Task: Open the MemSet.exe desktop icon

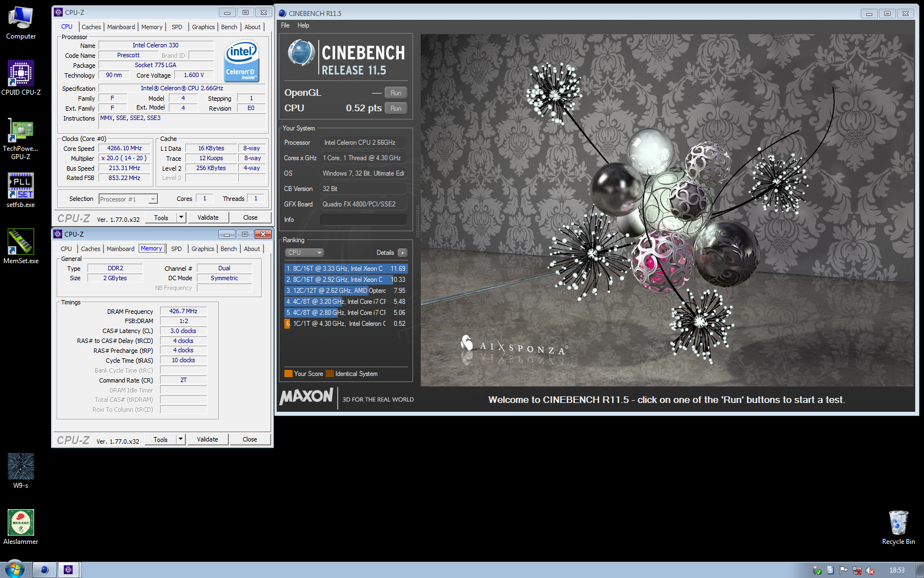Action: 21,246
